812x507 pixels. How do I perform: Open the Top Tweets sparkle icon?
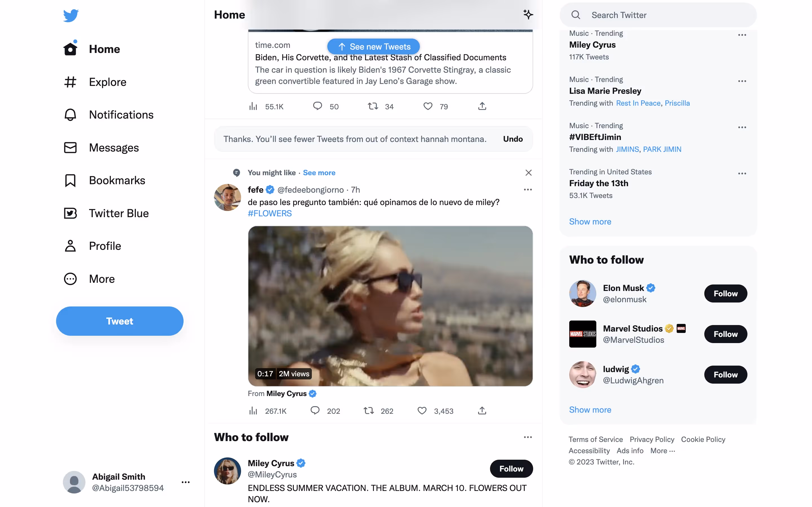[528, 14]
